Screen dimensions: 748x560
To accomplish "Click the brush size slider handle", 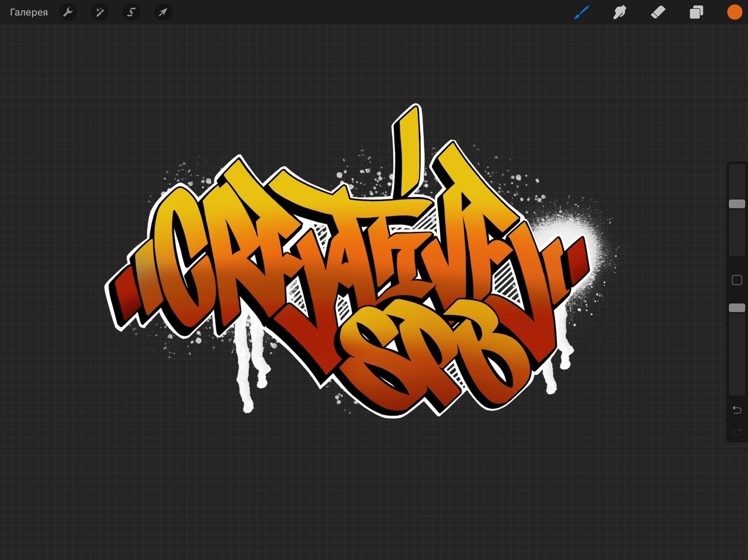I will [x=737, y=204].
